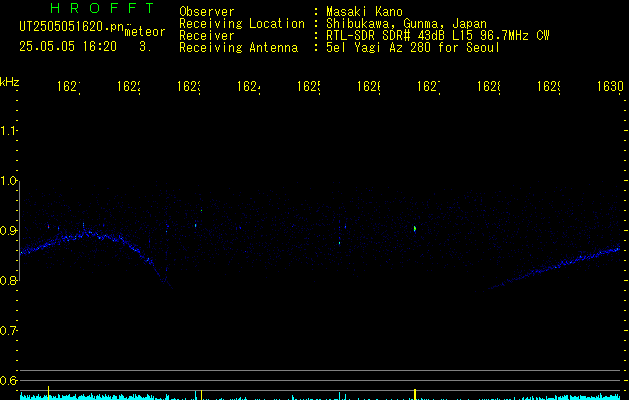Click the 1630 time axis label
The height and width of the screenshot is (400, 629).
click(x=610, y=86)
